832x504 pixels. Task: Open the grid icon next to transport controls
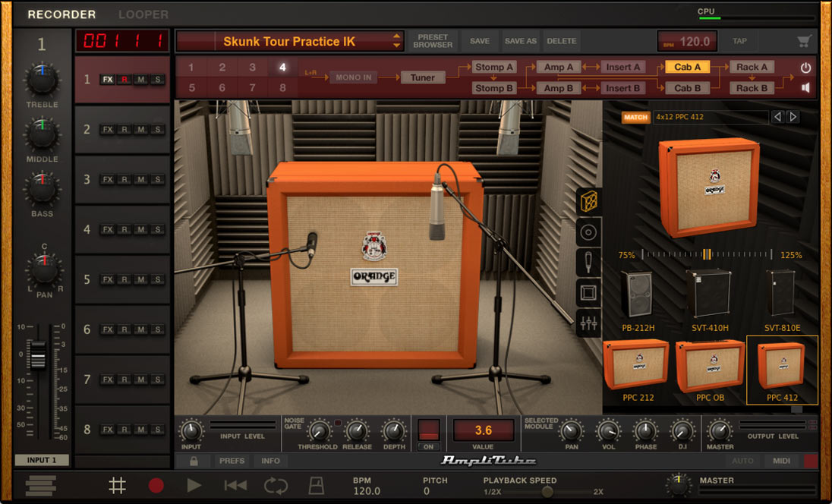[x=117, y=485]
